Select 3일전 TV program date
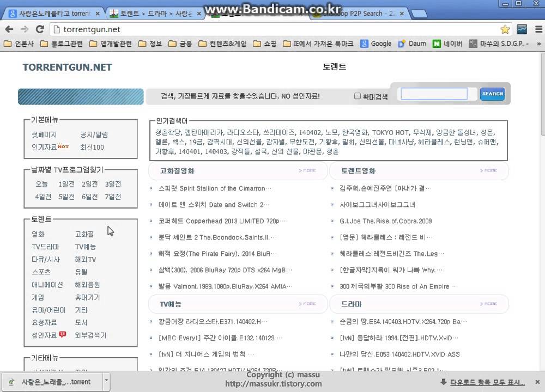The height and width of the screenshot is (392, 545). (113, 184)
